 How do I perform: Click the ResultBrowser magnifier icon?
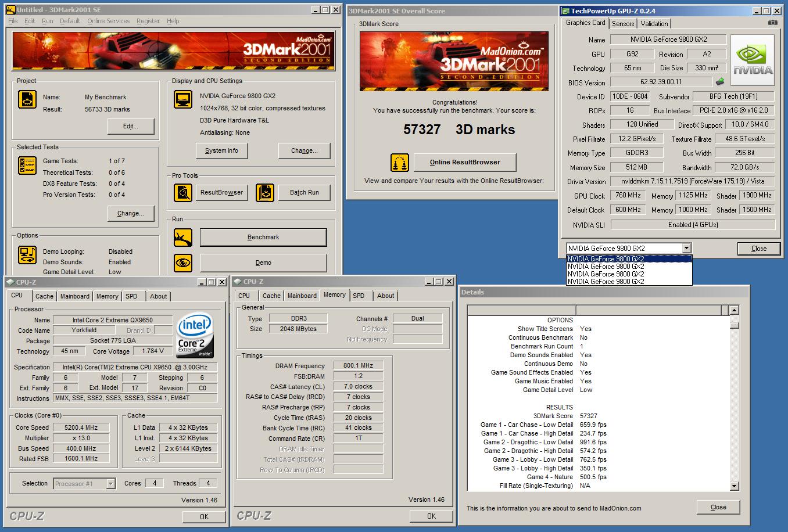[x=183, y=192]
